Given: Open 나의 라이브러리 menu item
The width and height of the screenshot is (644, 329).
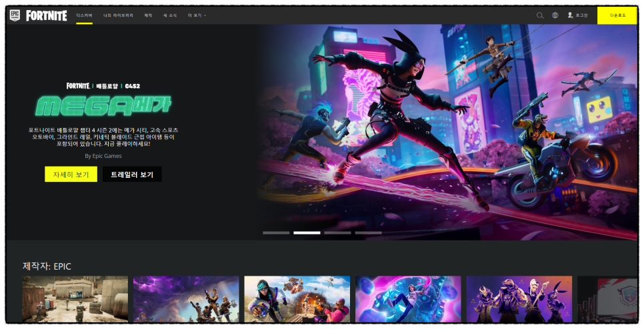Looking at the screenshot, I should [x=118, y=15].
